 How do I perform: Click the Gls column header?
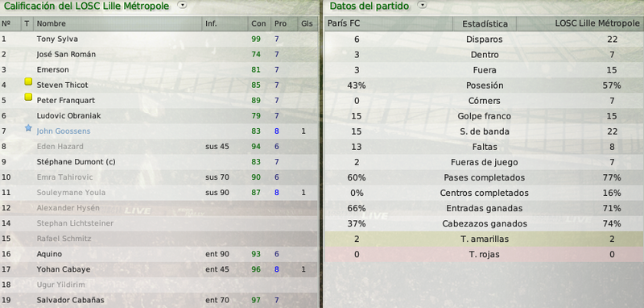pos(308,23)
